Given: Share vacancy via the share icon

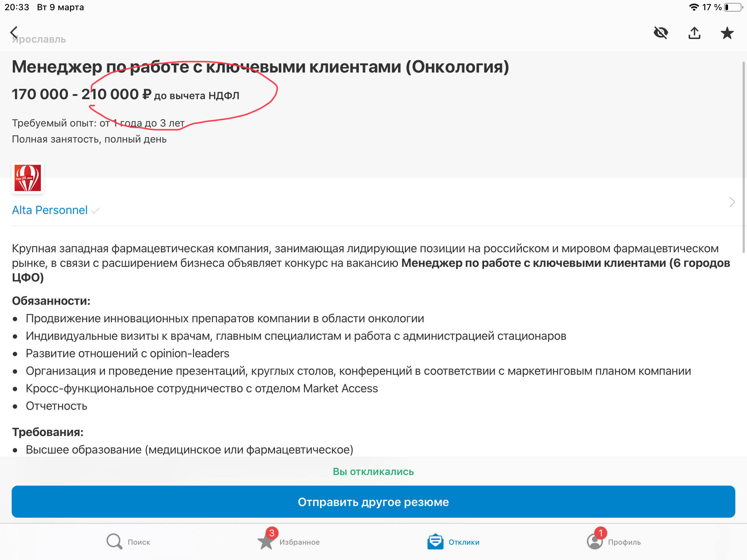Looking at the screenshot, I should coord(694,33).
